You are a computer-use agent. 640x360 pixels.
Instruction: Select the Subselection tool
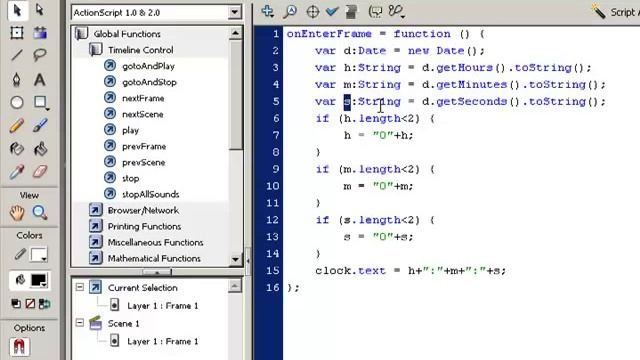tap(40, 10)
